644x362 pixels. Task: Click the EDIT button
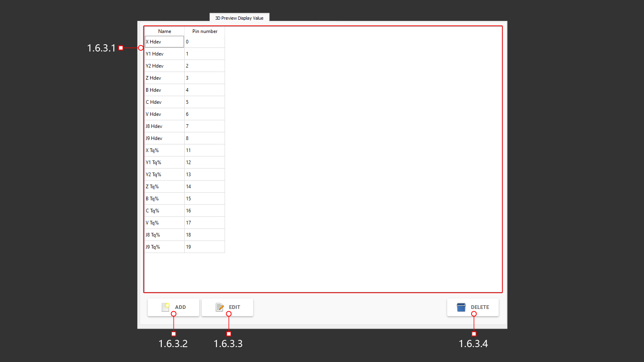click(x=227, y=307)
